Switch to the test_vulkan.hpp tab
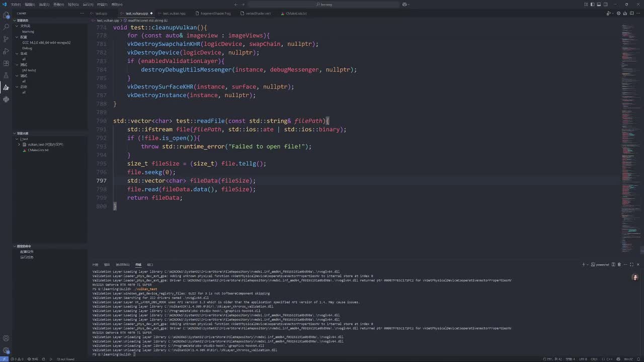This screenshot has height=362, width=644. [x=174, y=14]
